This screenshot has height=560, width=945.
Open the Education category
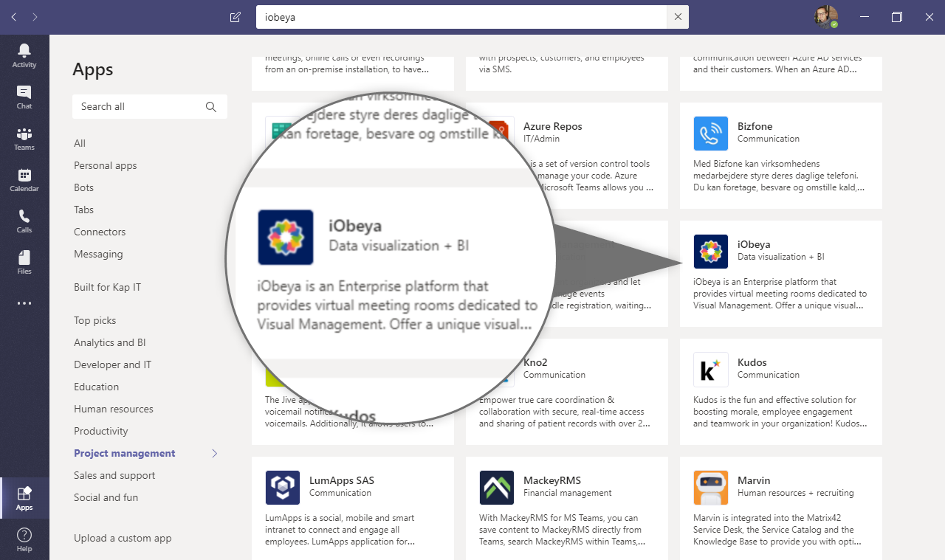[96, 387]
